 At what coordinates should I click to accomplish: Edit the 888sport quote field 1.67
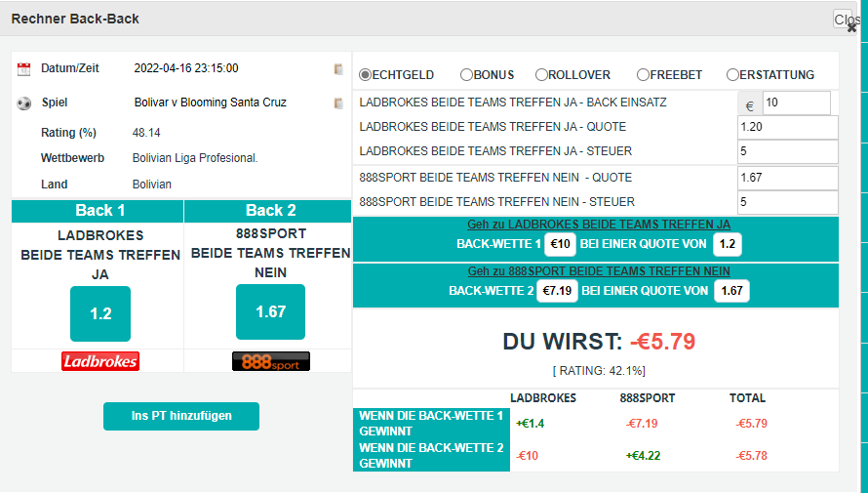(x=788, y=179)
